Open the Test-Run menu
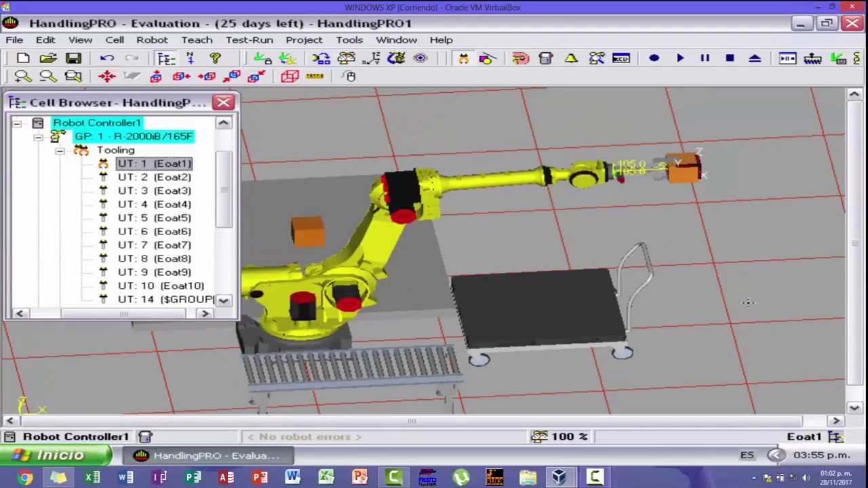 point(249,40)
